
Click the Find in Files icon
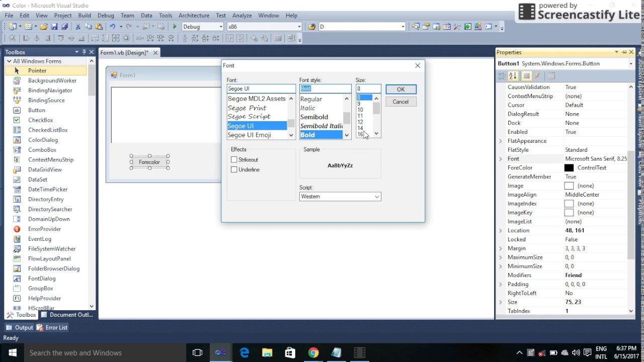[311, 27]
